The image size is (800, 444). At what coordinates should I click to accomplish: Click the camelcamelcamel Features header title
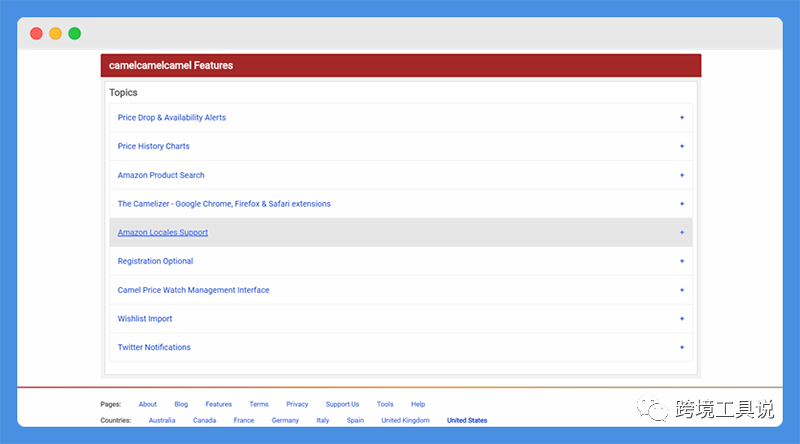point(171,65)
